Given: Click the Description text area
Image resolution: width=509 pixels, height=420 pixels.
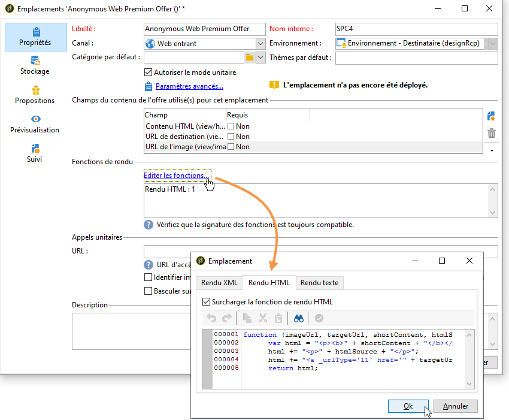Looking at the screenshot, I should pyautogui.click(x=131, y=331).
